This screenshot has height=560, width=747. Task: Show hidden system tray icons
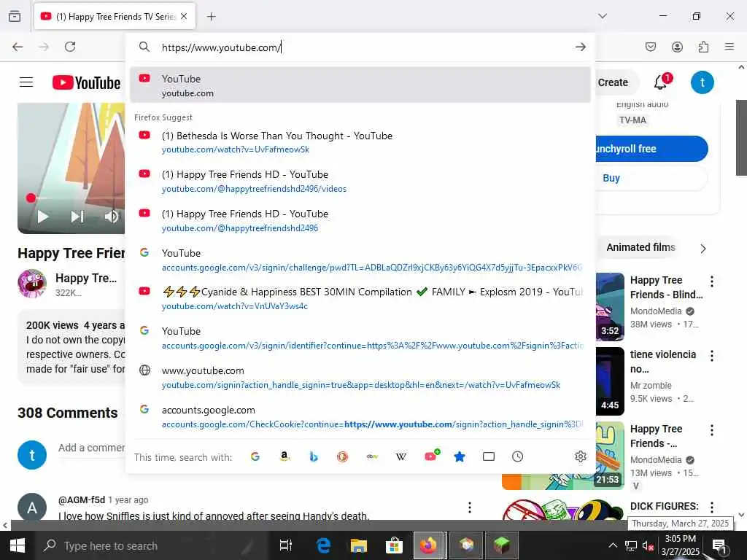613,545
